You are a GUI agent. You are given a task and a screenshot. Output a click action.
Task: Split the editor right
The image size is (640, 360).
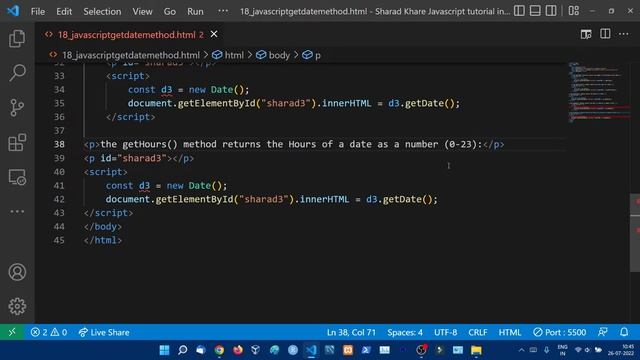pos(605,34)
